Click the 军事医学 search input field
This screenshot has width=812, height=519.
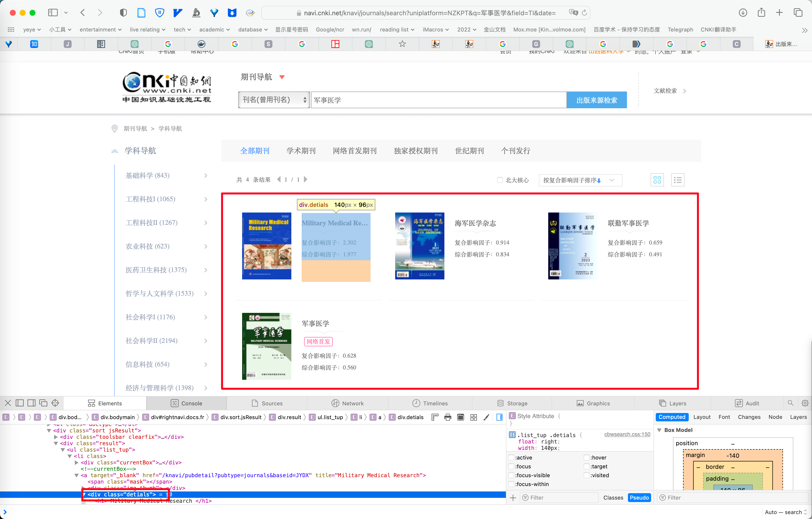(x=438, y=100)
